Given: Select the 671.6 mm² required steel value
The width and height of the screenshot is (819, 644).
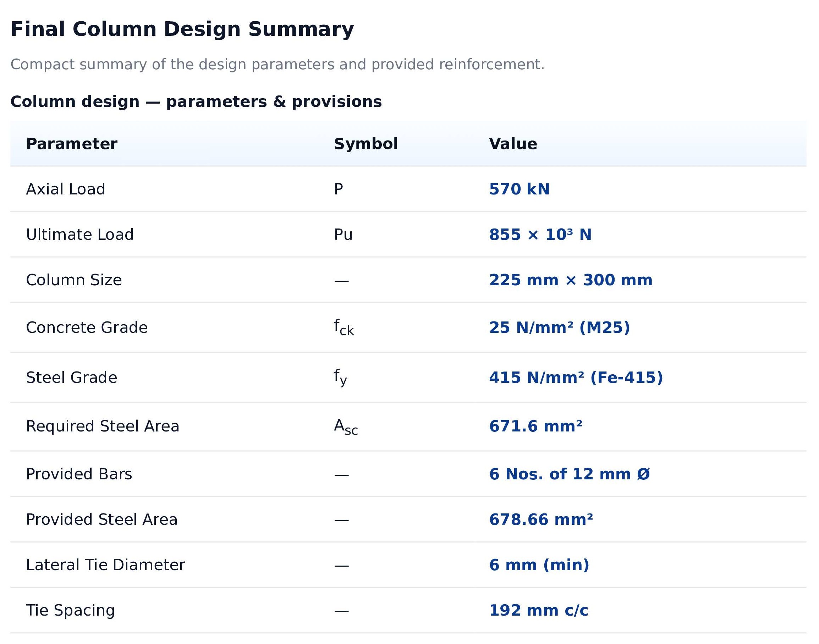Looking at the screenshot, I should (x=535, y=426).
